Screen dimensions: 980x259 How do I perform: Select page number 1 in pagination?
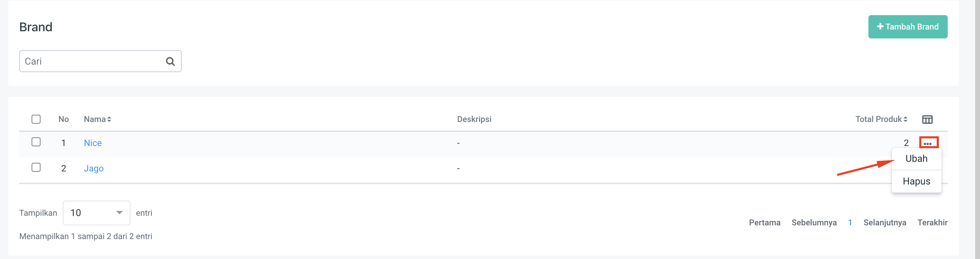click(850, 223)
